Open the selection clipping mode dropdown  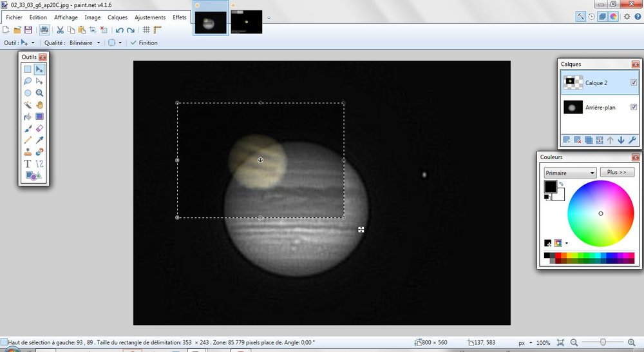pyautogui.click(x=115, y=43)
